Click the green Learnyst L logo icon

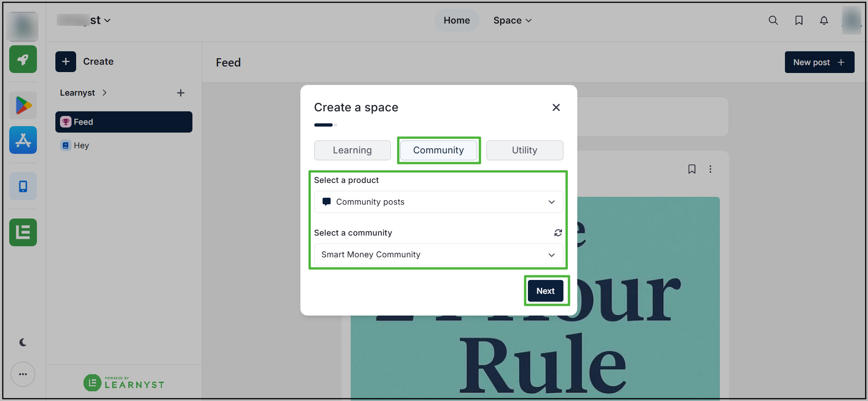tap(23, 232)
